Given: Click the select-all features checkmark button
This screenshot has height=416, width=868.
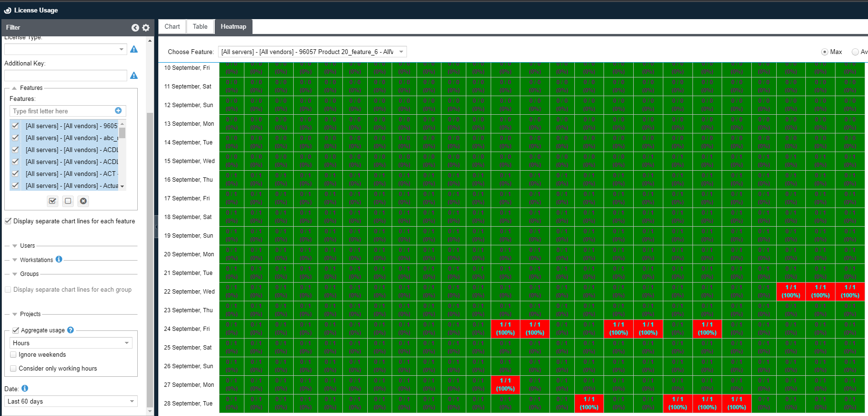Looking at the screenshot, I should pos(53,201).
